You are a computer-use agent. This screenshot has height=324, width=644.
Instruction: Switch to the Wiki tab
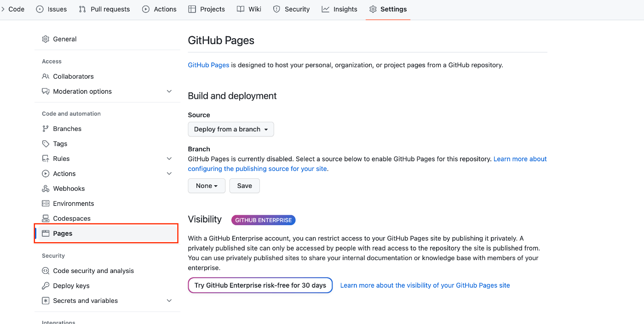point(249,9)
